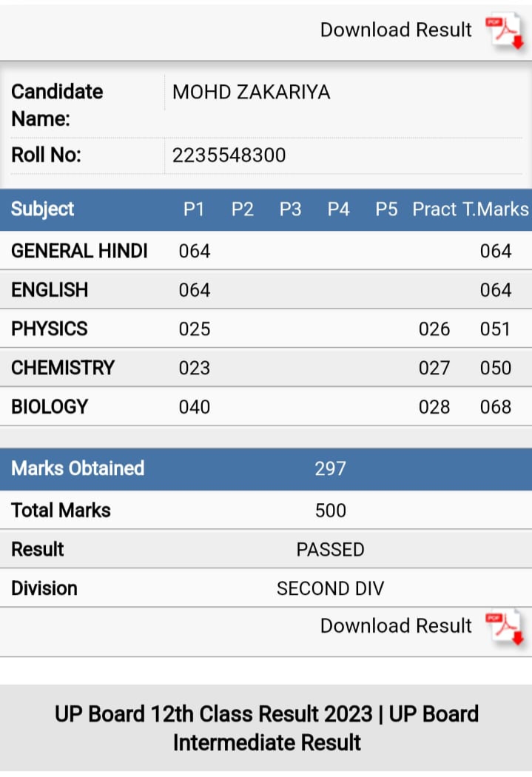Click the candidate name MOHD ZAKARIYA

251,92
